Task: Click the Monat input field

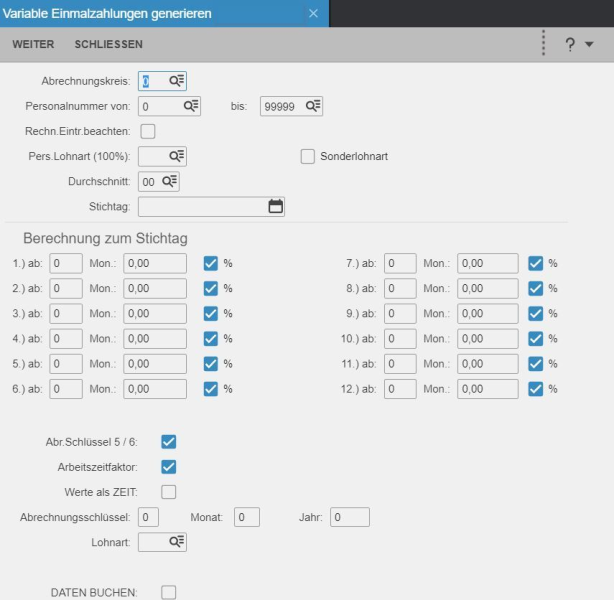Action: point(247,517)
